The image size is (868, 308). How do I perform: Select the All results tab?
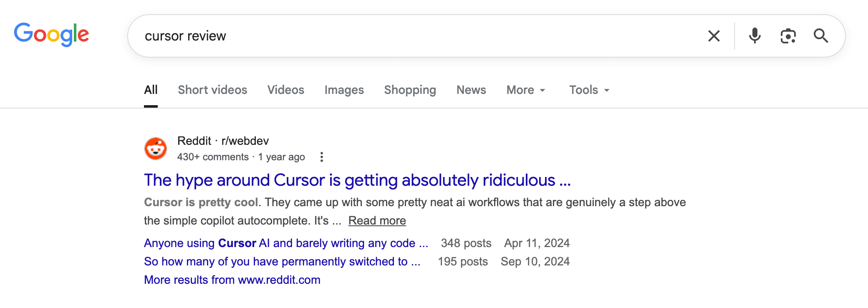(x=151, y=90)
